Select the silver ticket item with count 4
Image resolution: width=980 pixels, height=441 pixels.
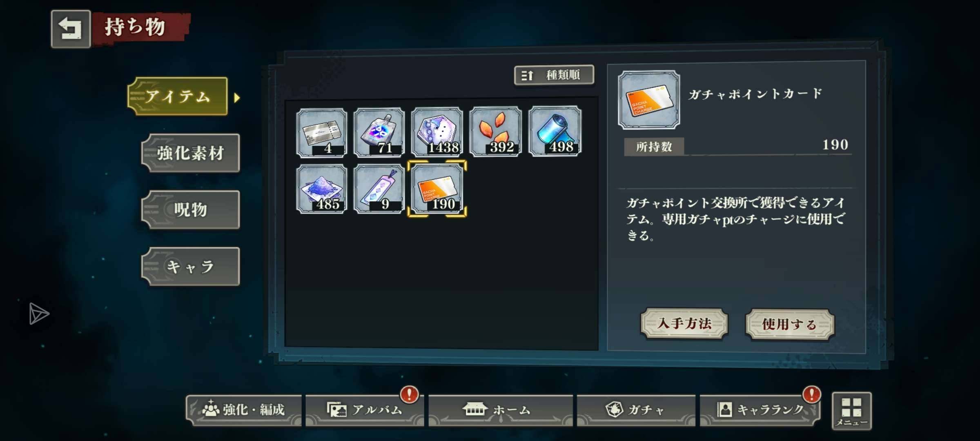tap(322, 132)
